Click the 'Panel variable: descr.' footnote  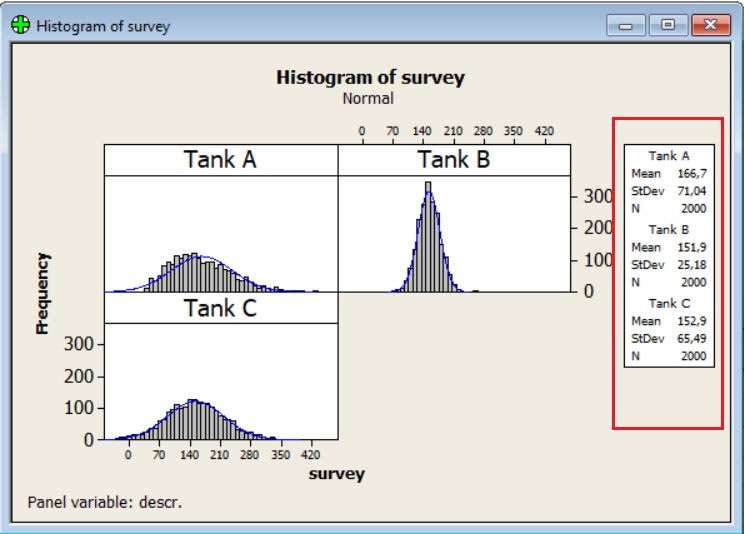pos(105,501)
